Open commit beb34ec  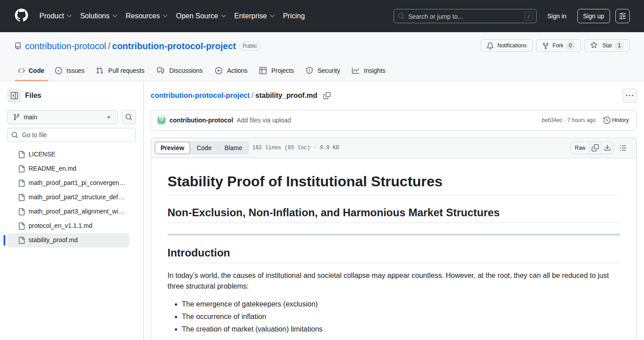tap(552, 120)
